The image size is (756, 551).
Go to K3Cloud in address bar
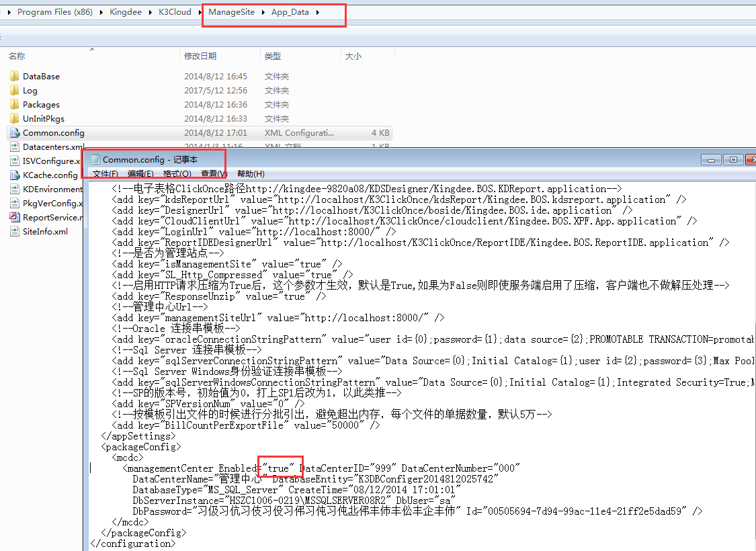pos(175,12)
